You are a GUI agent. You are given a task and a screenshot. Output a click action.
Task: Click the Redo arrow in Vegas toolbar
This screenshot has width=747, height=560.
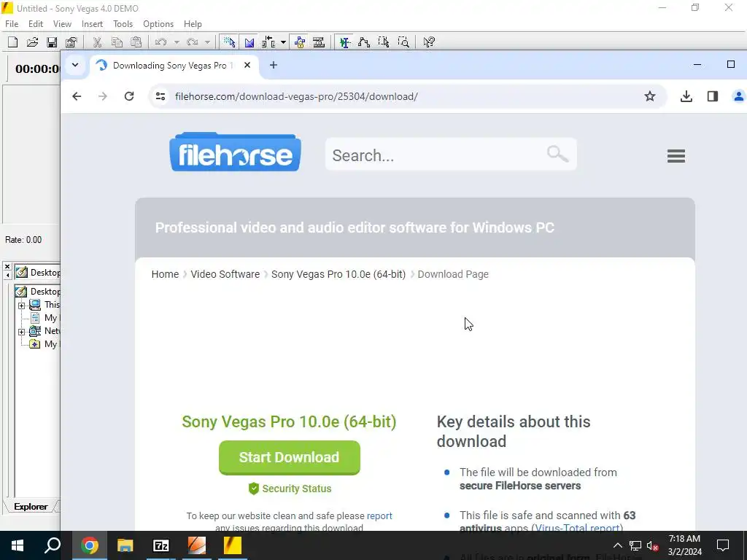[193, 42]
